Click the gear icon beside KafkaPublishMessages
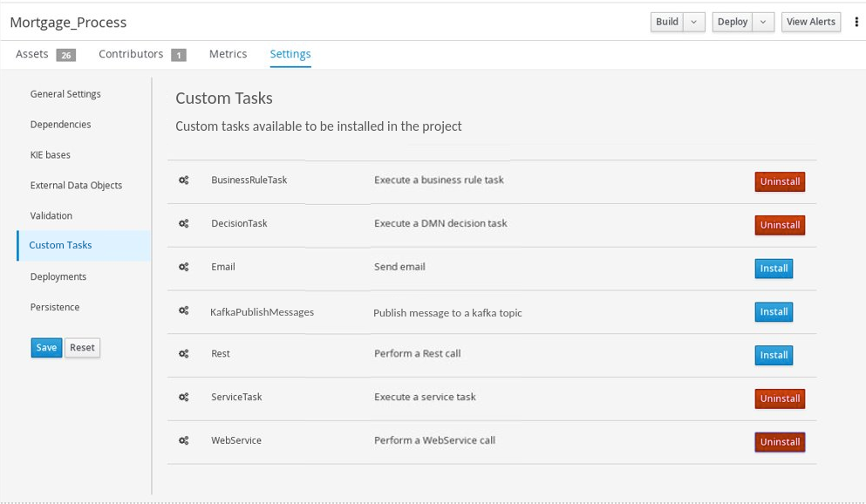Screen dimensions: 866x504 [x=184, y=311]
